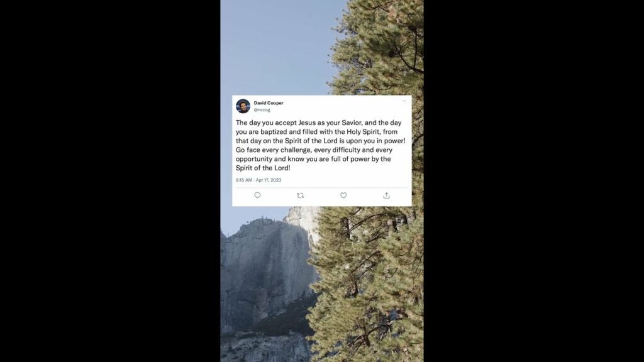Click the 9:15 AM timestamp

pos(244,180)
